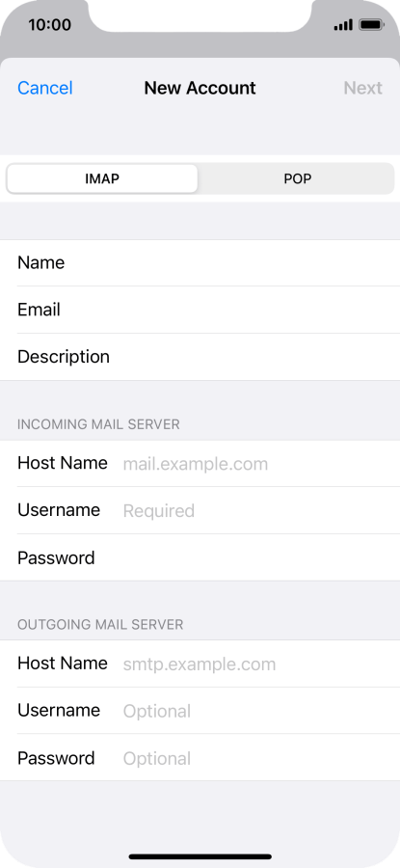Focus incoming Username Required field

200,510
